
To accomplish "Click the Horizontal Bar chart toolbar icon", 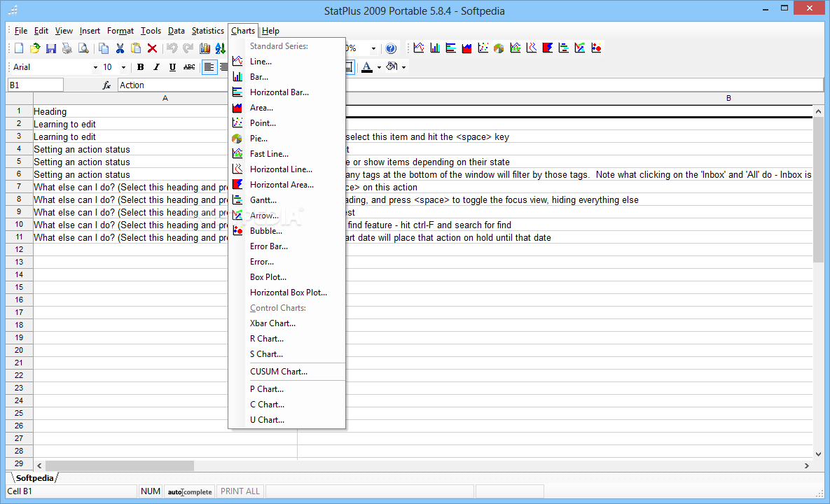I will pyautogui.click(x=450, y=48).
